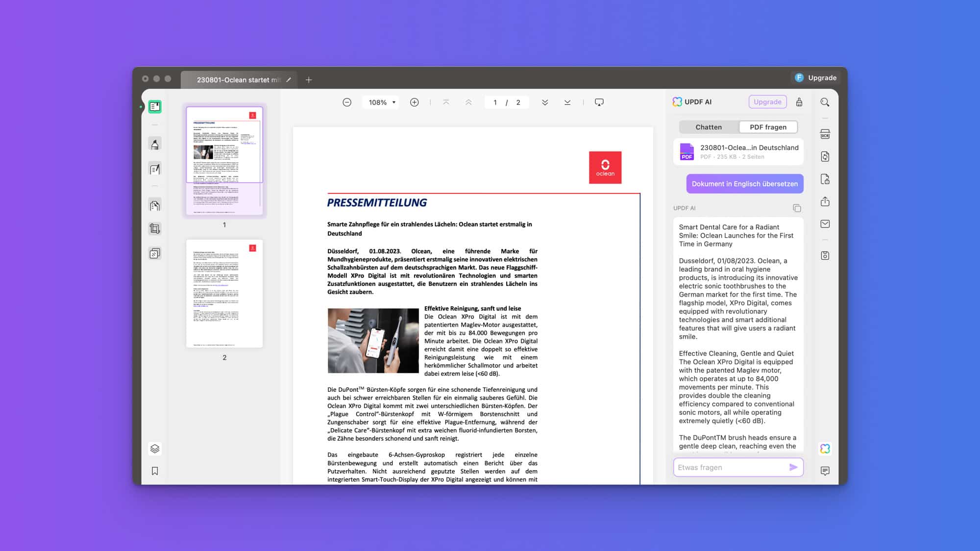This screenshot has height=551, width=980.
Task: Copy the UPDF AI response
Action: pyautogui.click(x=797, y=208)
